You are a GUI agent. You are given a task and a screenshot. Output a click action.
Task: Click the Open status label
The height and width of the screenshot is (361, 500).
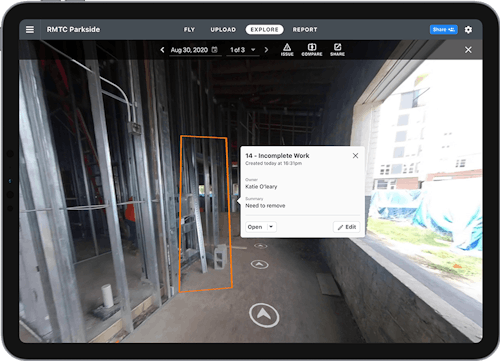[255, 227]
